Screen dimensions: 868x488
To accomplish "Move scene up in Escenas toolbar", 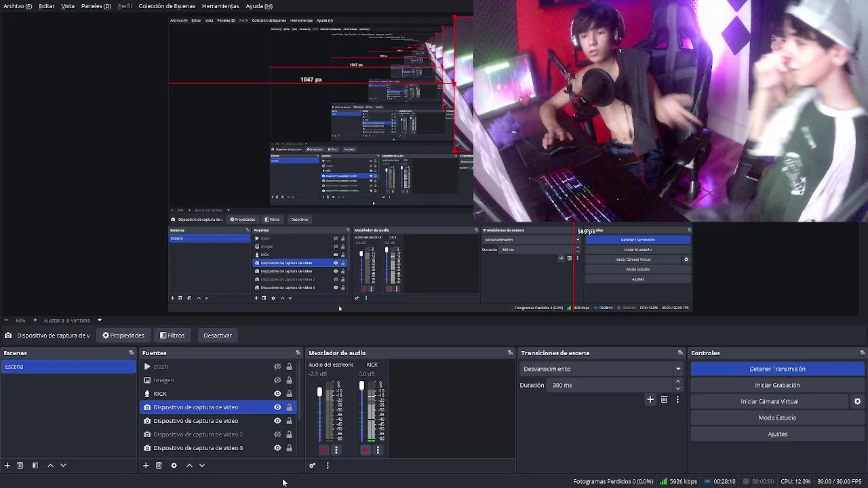I will click(x=50, y=466).
